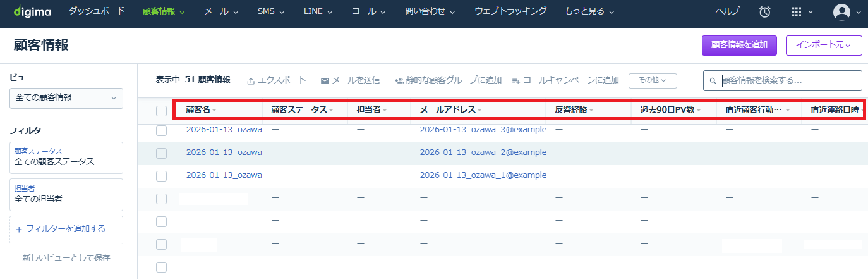Sort by 担当者 column header
This screenshot has height=279, width=868.
coord(371,110)
